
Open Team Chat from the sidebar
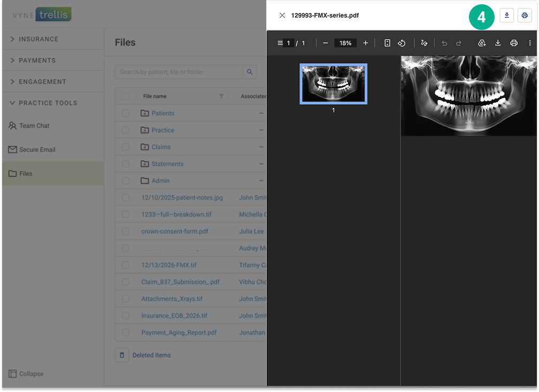[x=34, y=126]
